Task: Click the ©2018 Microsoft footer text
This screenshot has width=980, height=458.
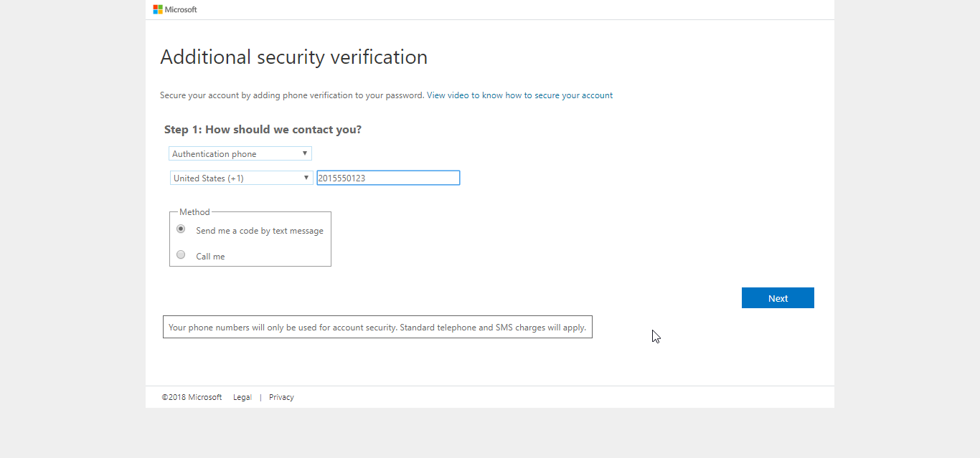Action: pos(192,397)
